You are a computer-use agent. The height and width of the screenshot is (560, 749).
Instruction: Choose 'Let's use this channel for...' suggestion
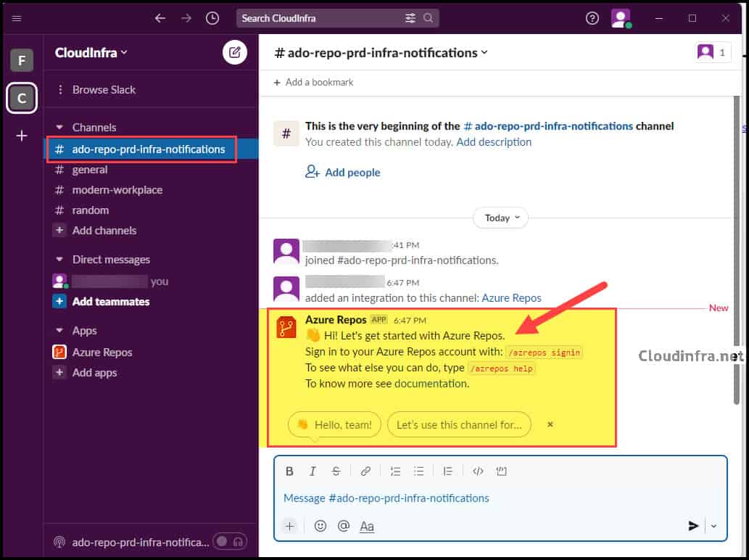click(459, 424)
